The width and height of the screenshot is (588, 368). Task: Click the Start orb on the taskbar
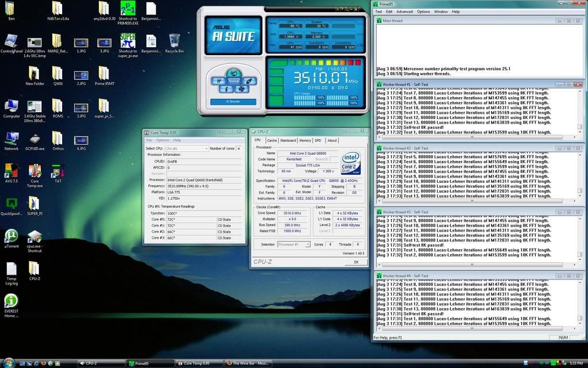click(8, 362)
